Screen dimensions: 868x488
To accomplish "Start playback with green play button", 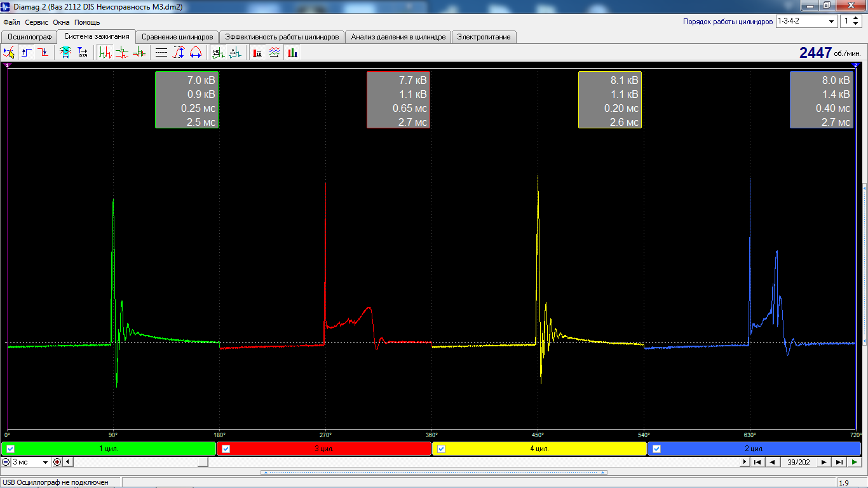I will (855, 462).
